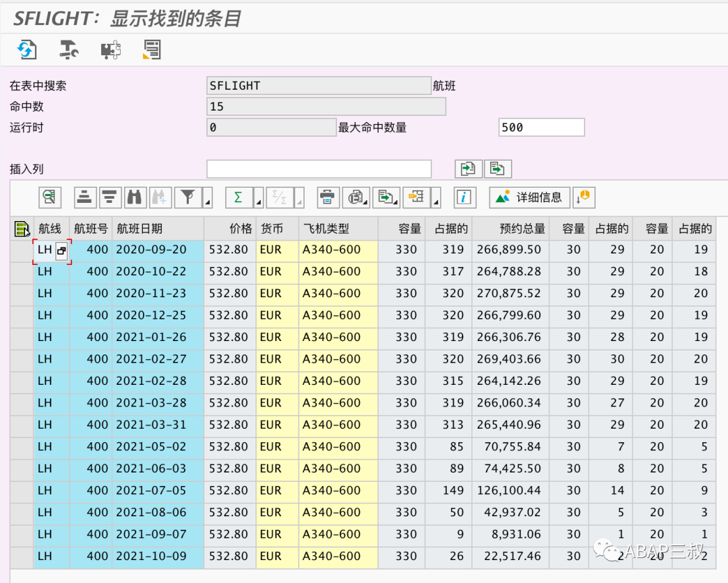The image size is (728, 583).
Task: Click the Sort Descending icon
Action: click(110, 197)
